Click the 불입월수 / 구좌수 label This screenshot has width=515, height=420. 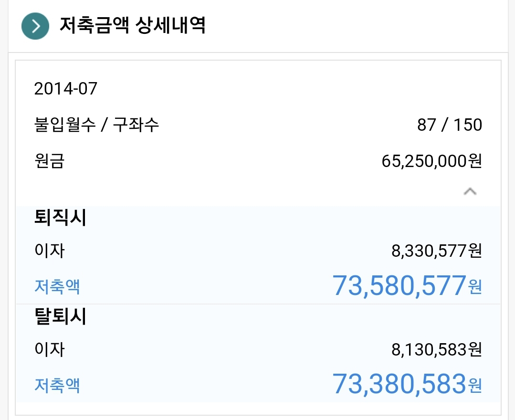tap(96, 126)
